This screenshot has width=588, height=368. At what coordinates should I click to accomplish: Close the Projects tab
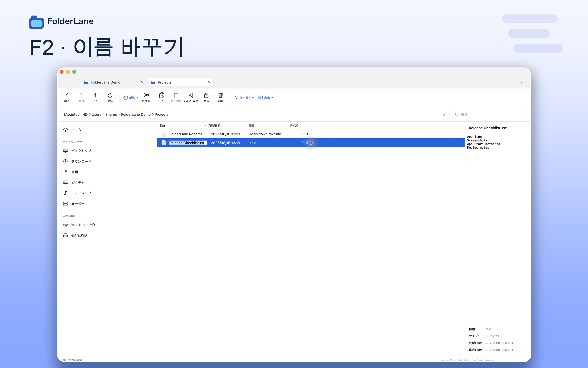[209, 82]
